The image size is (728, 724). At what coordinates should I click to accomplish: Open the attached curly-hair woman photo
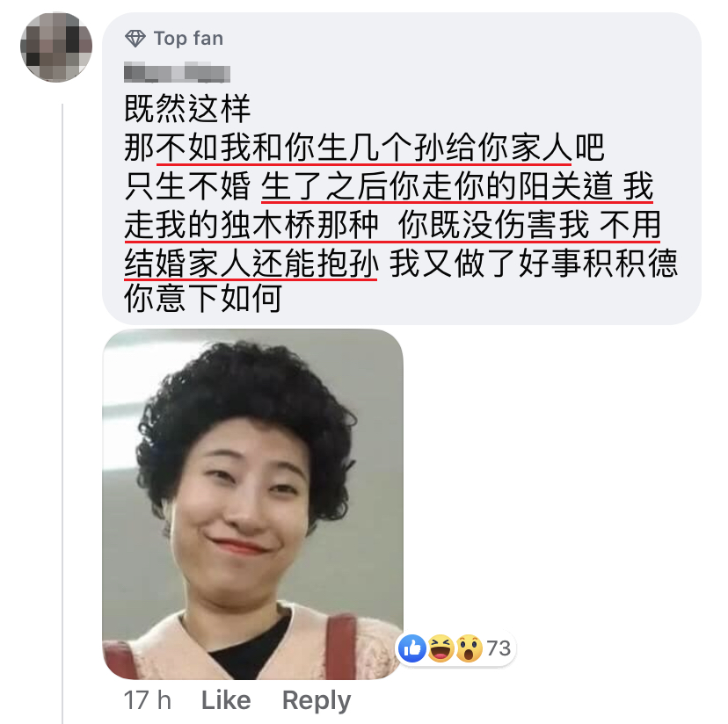[x=252, y=504]
